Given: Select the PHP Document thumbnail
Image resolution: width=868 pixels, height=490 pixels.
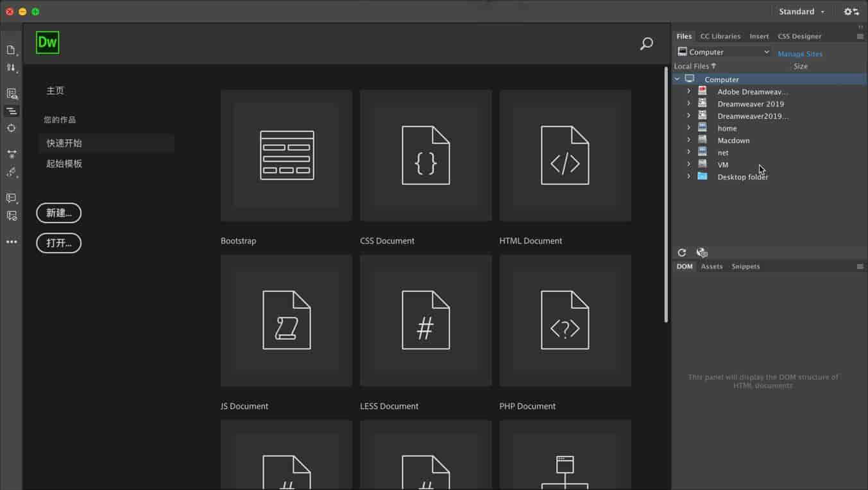Looking at the screenshot, I should coord(565,321).
